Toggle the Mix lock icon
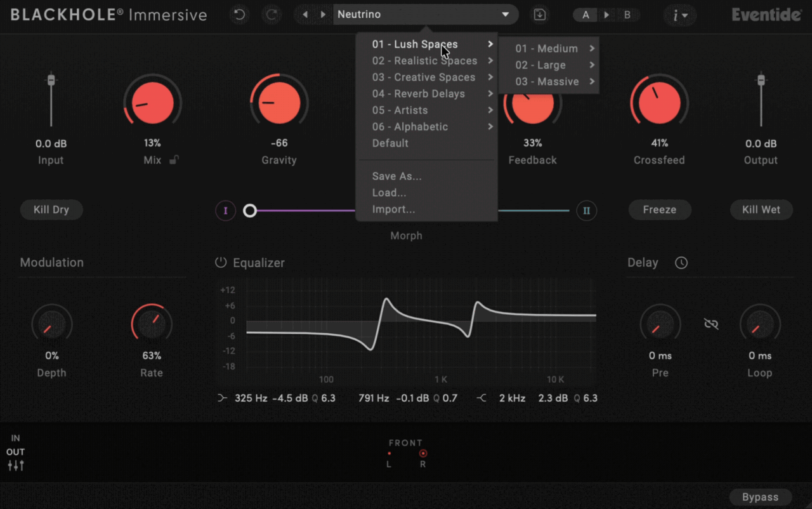Viewport: 812px width, 509px height. [x=174, y=160]
